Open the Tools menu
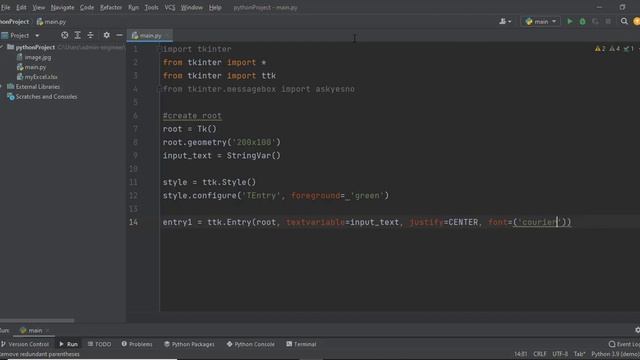The image size is (640, 360). coord(151,7)
